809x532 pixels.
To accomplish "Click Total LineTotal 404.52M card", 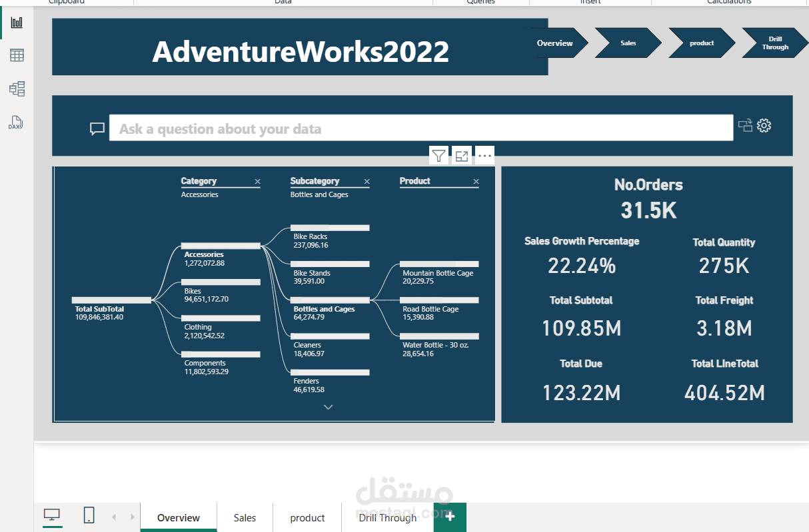I will (724, 380).
